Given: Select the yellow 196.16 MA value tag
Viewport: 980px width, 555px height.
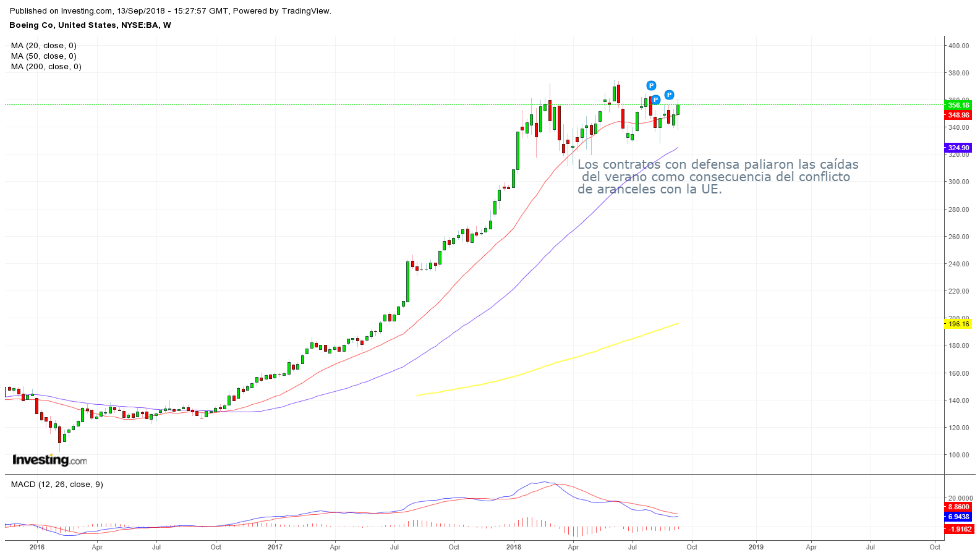Looking at the screenshot, I should (958, 324).
